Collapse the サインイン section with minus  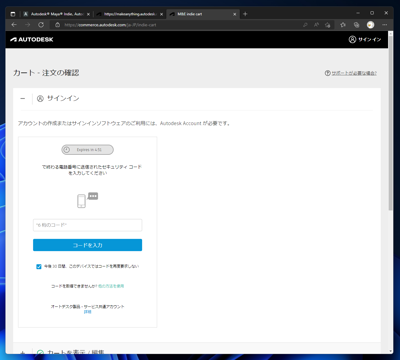coord(23,99)
